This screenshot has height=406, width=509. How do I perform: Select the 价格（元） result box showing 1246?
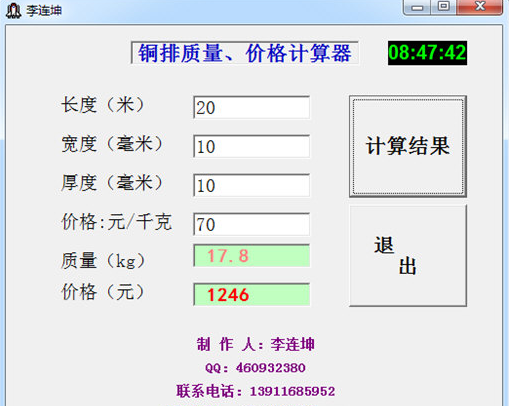252,295
